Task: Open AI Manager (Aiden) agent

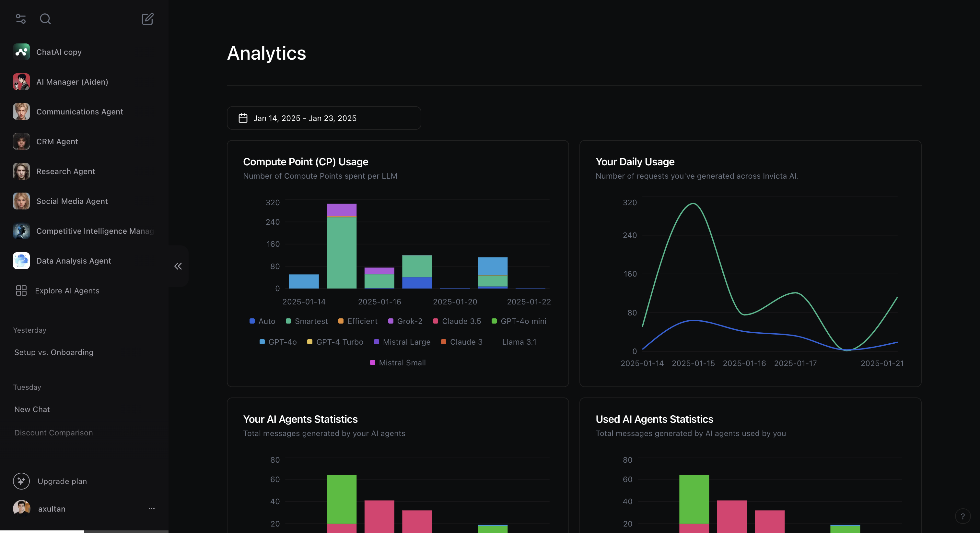Action: click(72, 82)
